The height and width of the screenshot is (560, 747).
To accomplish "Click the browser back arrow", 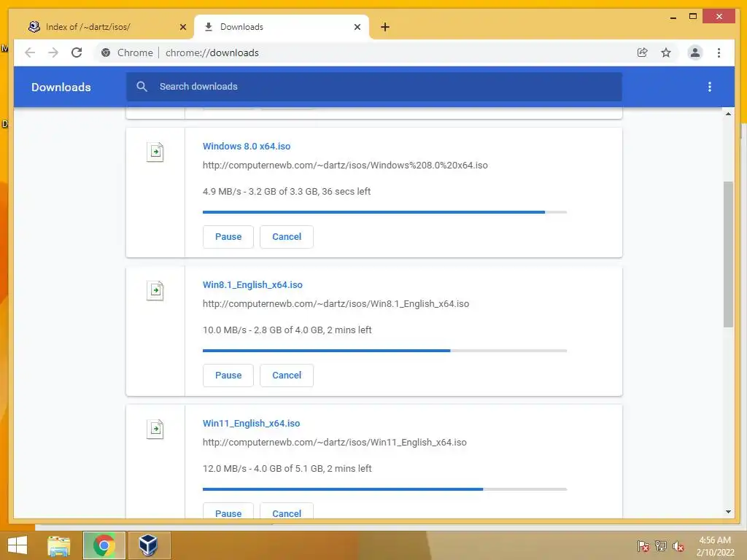I will [x=30, y=52].
